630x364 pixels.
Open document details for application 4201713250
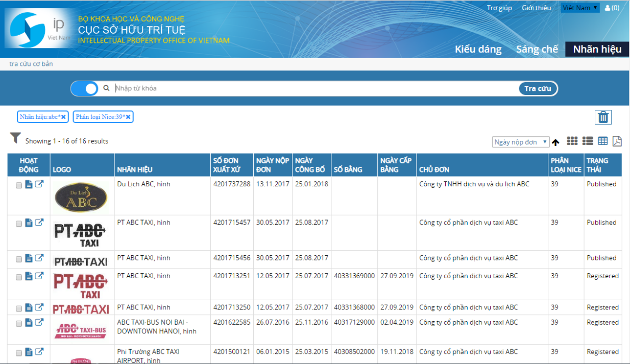pyautogui.click(x=29, y=308)
